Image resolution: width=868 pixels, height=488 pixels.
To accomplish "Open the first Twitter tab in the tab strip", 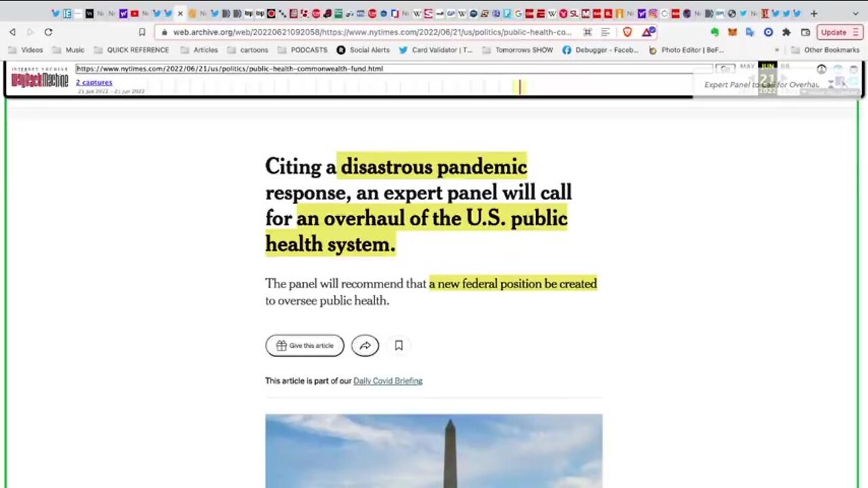I will 56,13.
